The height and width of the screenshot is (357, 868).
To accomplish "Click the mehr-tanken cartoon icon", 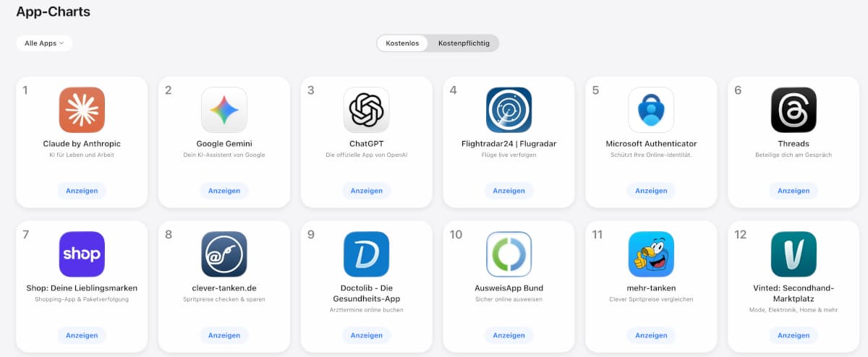I will point(651,254).
